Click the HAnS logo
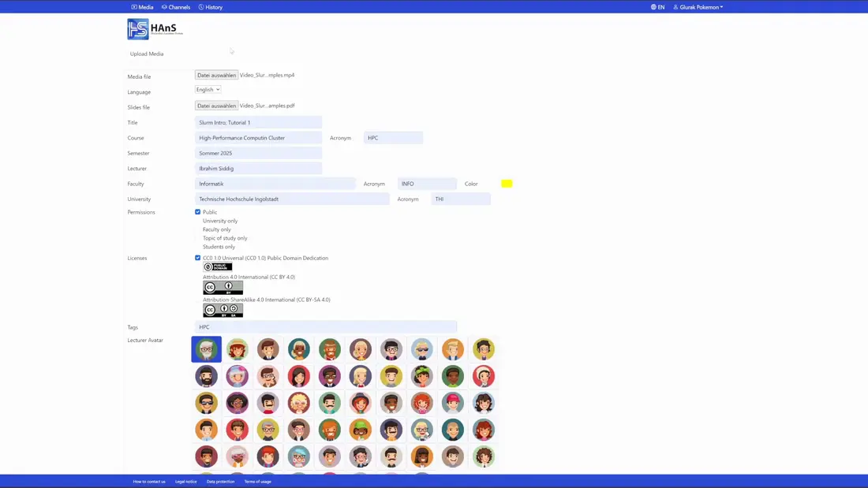868x488 pixels. pos(155,29)
